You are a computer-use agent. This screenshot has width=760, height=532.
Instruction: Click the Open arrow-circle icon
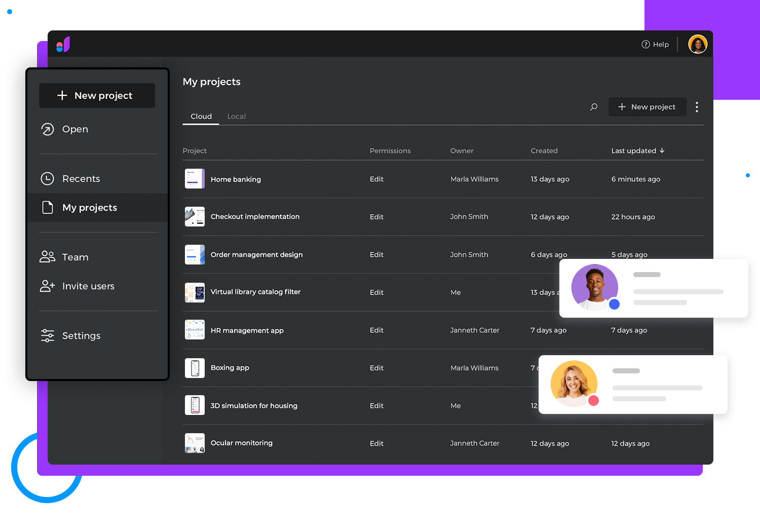point(47,129)
